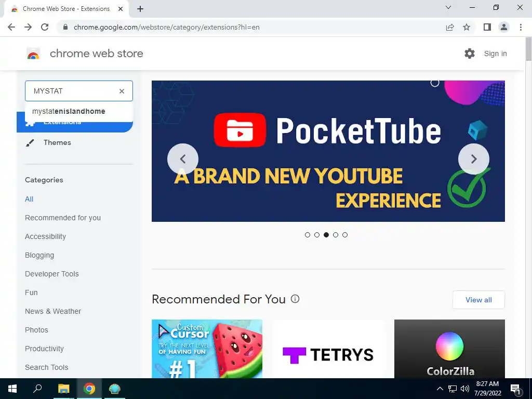Screen dimensions: 532x399
Task: Open Windows notification center
Action: pos(515,389)
